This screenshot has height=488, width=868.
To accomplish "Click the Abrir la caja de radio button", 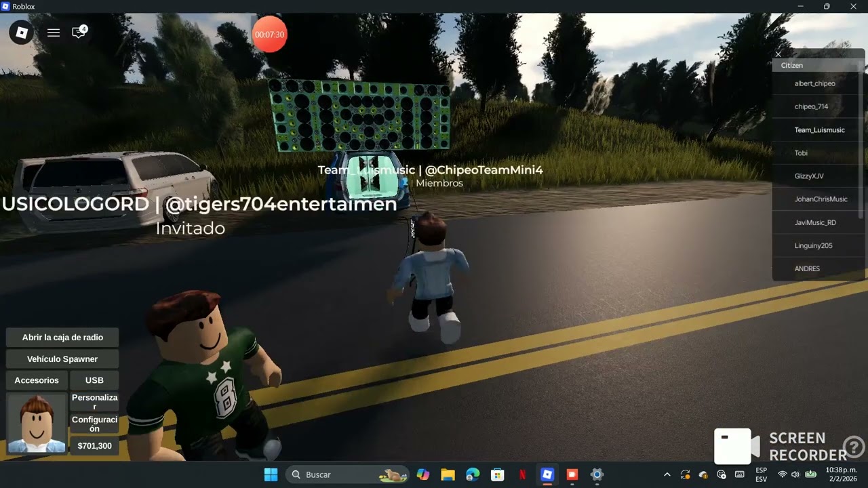I will coord(62,338).
